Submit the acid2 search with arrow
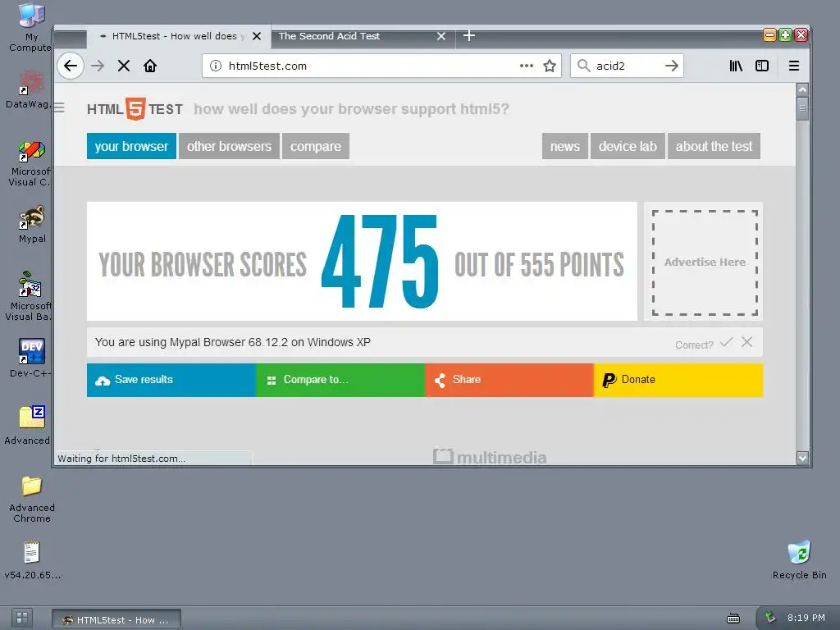 point(671,66)
